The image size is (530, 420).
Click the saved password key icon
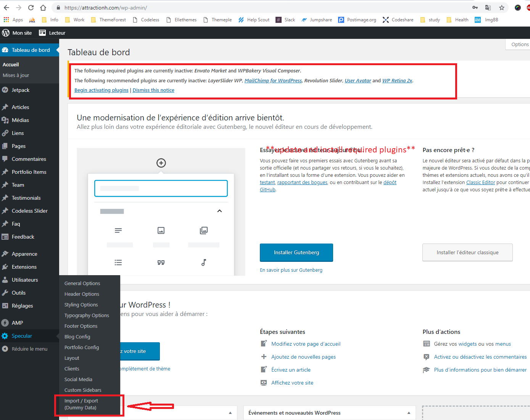[x=475, y=8]
